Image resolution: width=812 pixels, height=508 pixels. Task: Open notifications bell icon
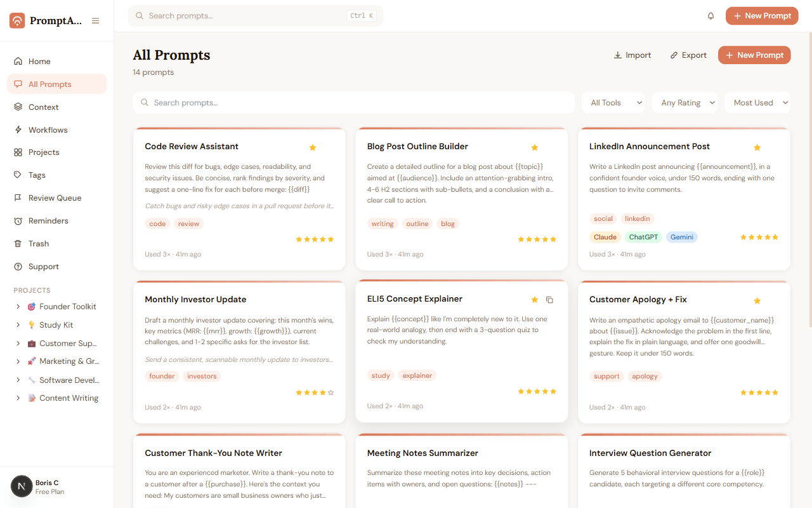pyautogui.click(x=710, y=16)
